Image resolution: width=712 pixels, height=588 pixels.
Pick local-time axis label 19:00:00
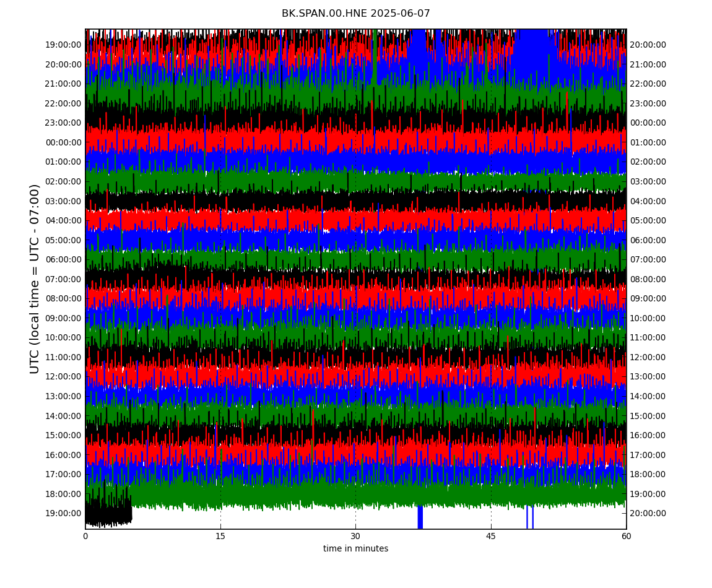(648, 494)
